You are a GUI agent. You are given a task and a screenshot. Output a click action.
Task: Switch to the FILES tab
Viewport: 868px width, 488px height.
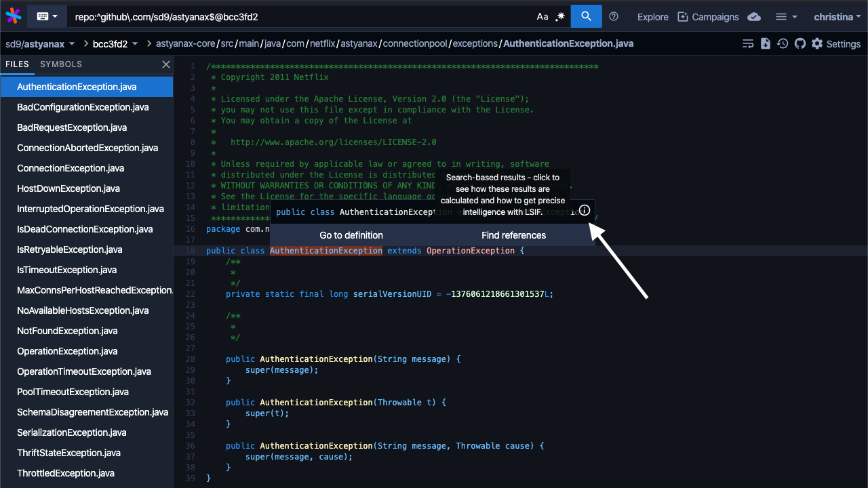click(17, 64)
